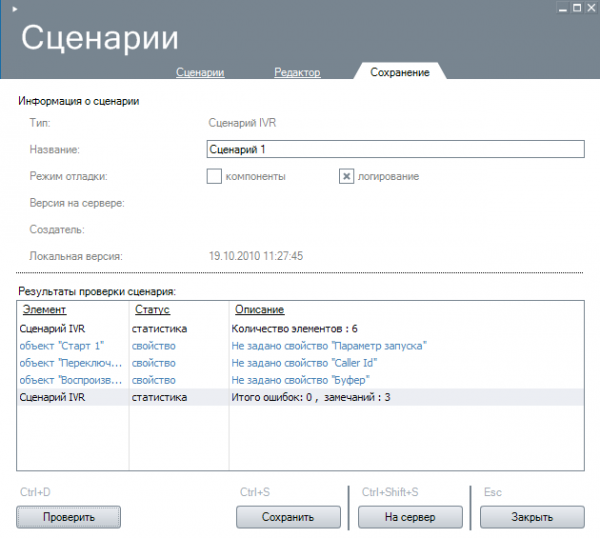Switch to the Сценарии tab
The image size is (600, 538).
pyautogui.click(x=199, y=73)
